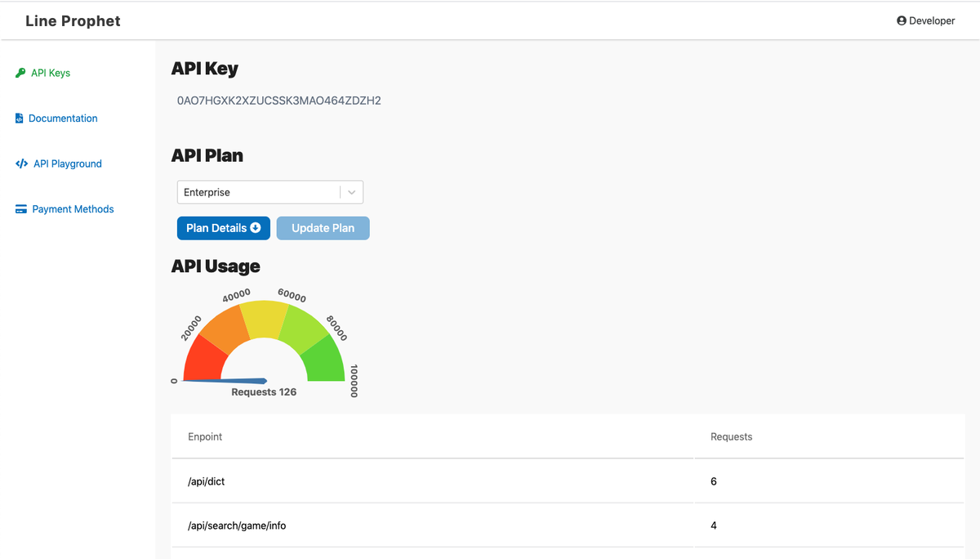Viewport: 980px width, 559px height.
Task: Expand the Enterprise plan dropdown arrow
Action: [352, 192]
